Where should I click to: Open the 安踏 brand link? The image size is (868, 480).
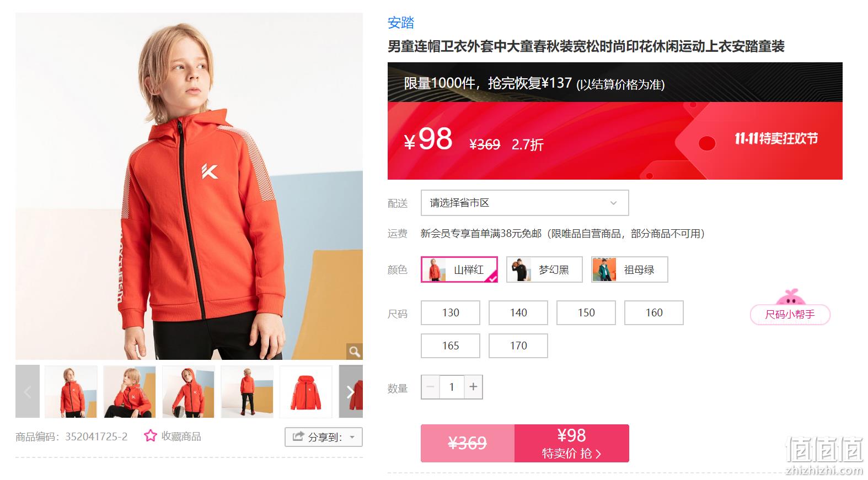(x=401, y=23)
